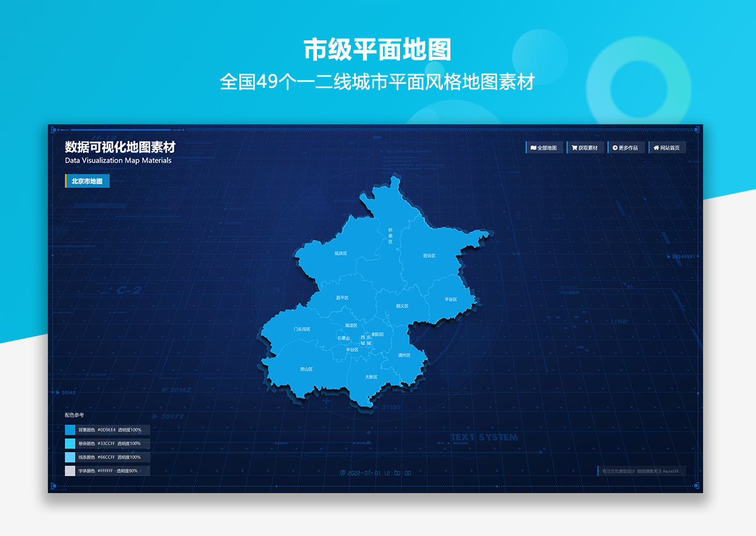Open the AxureUX footer note link

[640, 471]
